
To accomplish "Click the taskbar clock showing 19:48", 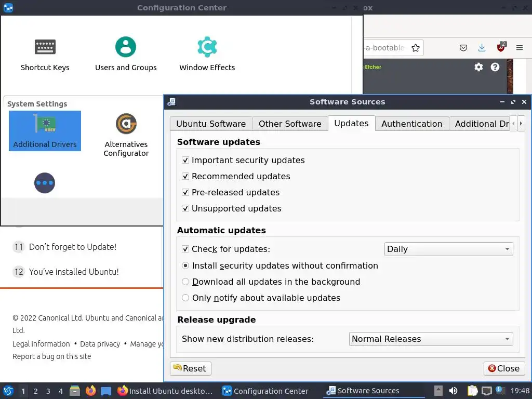I will coord(520,391).
